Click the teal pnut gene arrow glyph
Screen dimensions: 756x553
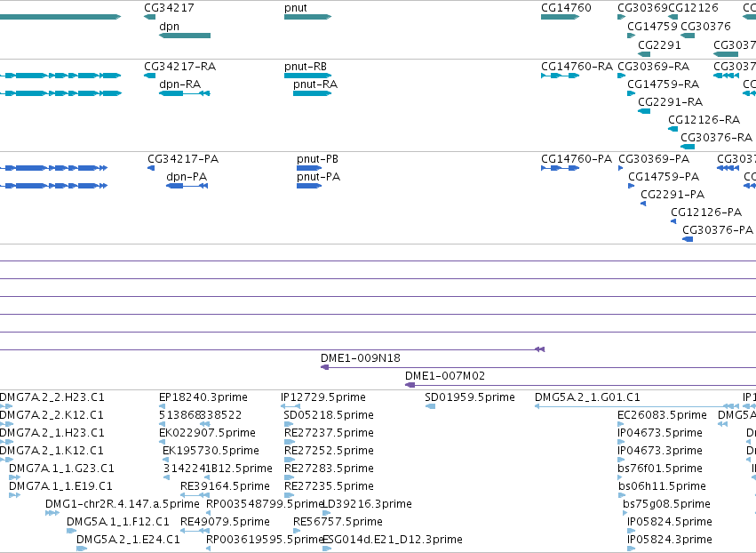[x=307, y=17]
